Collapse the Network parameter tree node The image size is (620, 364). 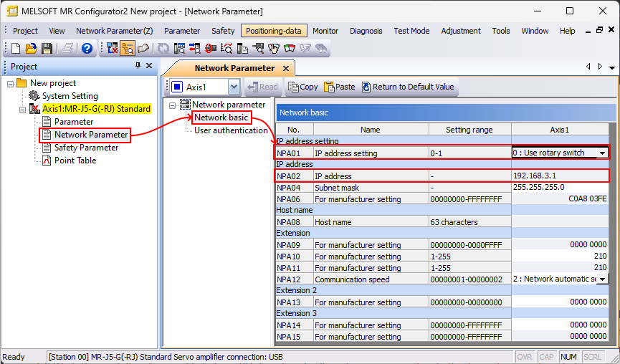pyautogui.click(x=173, y=105)
